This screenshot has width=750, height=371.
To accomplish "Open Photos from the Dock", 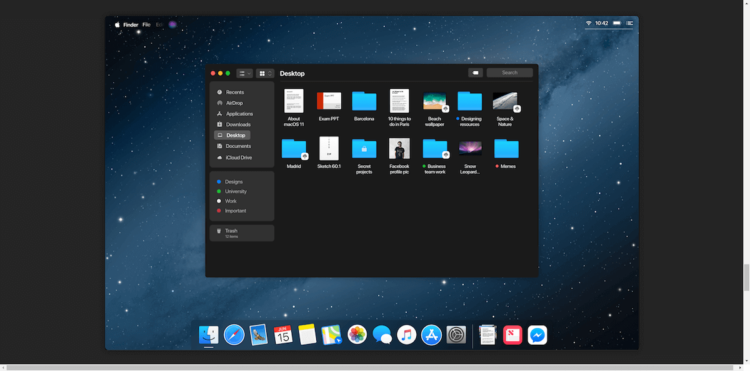I will coord(357,335).
